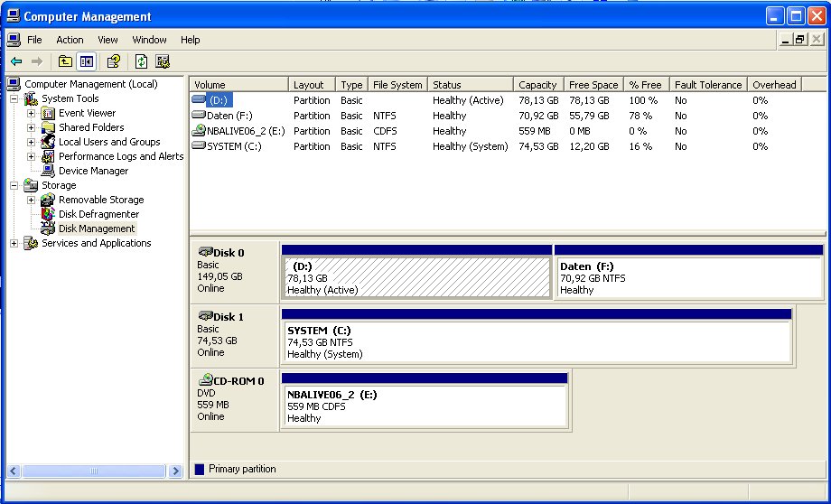
Task: Click the Disk 0 drive icon
Action: coord(205,252)
